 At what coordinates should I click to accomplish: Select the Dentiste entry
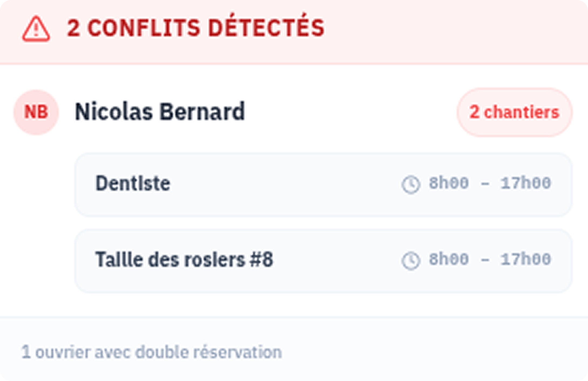(x=134, y=184)
